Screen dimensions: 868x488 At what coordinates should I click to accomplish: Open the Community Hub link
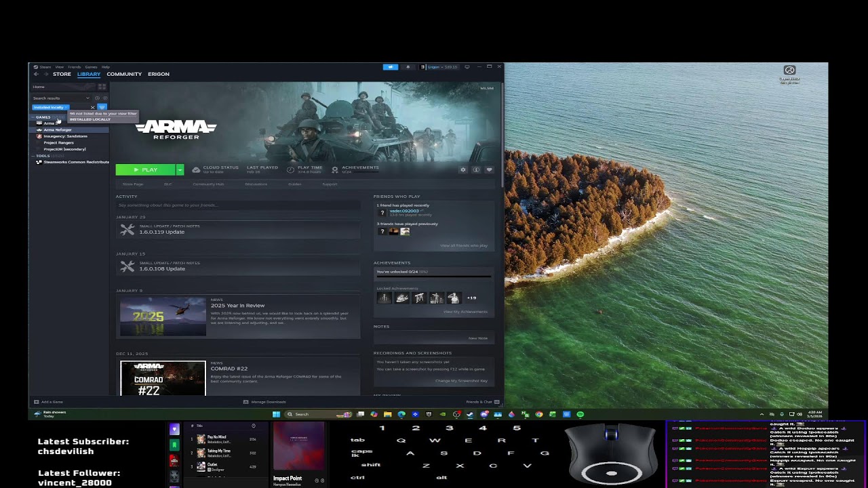pos(208,184)
